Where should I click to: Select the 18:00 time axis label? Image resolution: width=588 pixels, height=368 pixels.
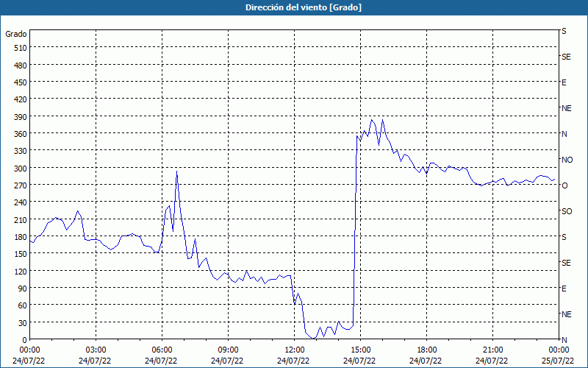426,350
